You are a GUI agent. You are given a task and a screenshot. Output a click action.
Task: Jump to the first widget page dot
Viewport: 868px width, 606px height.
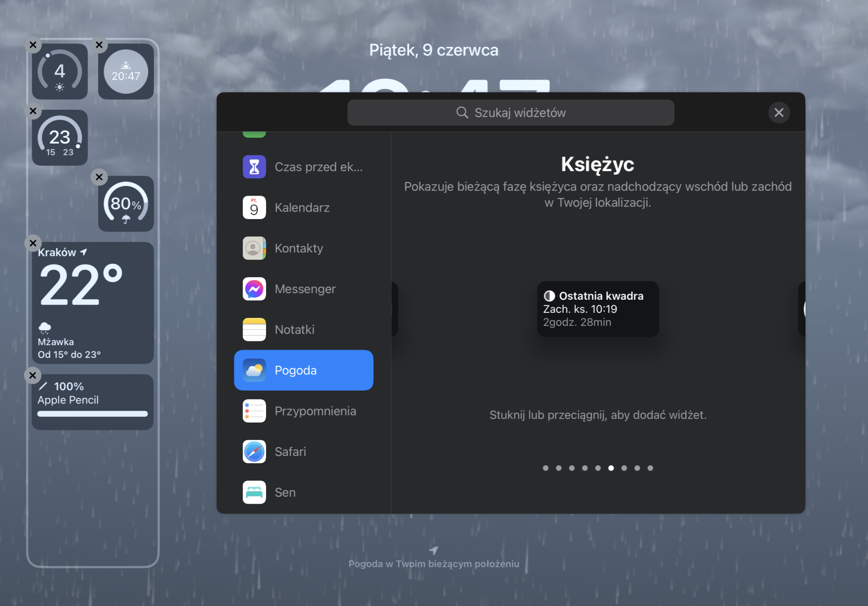[546, 468]
